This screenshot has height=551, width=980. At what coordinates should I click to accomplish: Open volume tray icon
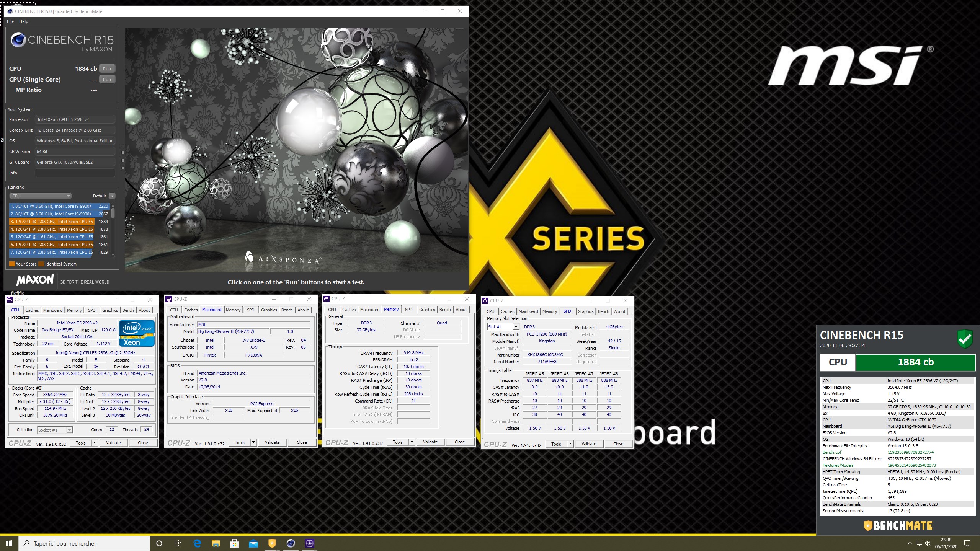pos(928,543)
